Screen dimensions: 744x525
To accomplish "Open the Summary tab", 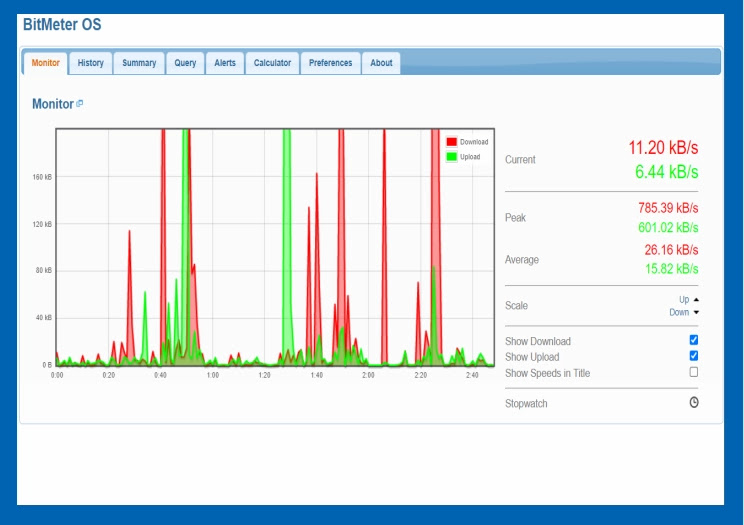I will (x=139, y=63).
